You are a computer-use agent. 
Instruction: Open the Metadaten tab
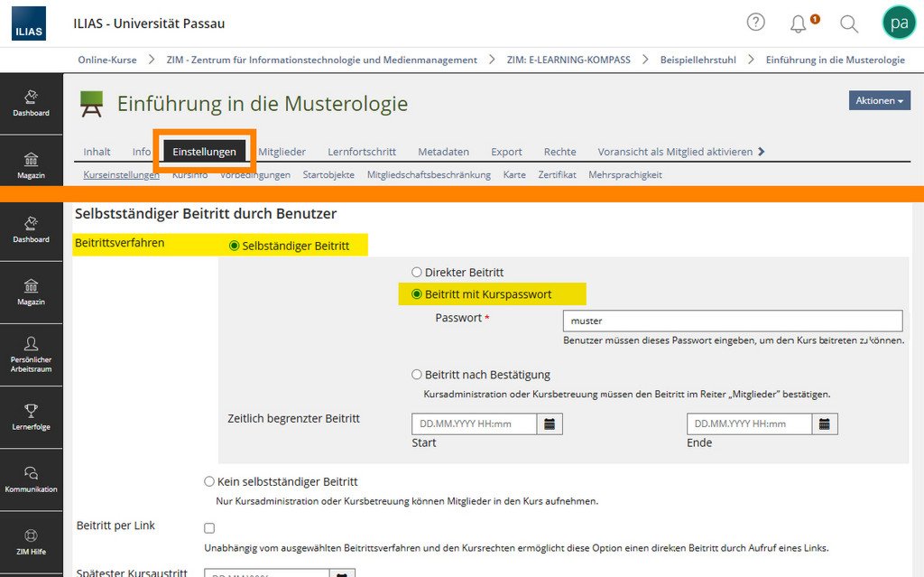tap(443, 152)
